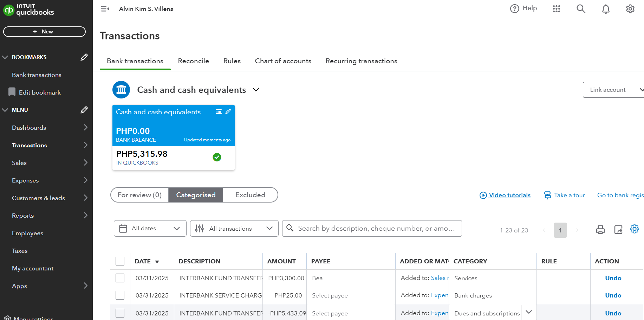Expand the Sales submenu arrow
This screenshot has width=644, height=320.
[85, 162]
